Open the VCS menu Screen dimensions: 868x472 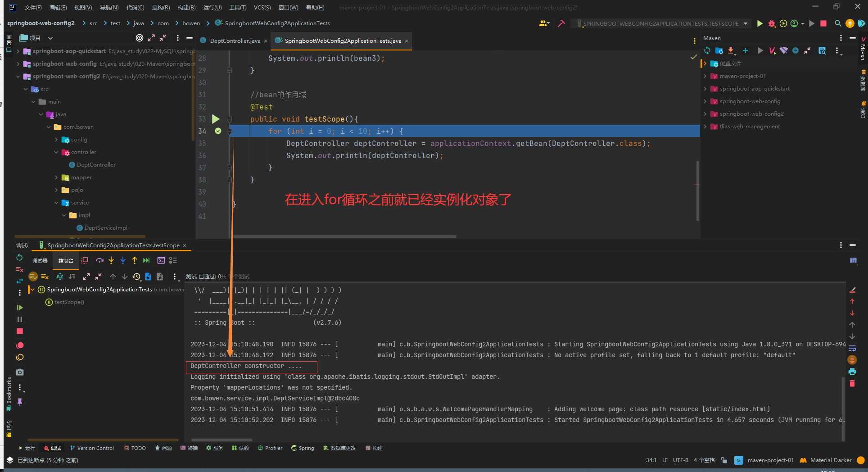point(262,8)
